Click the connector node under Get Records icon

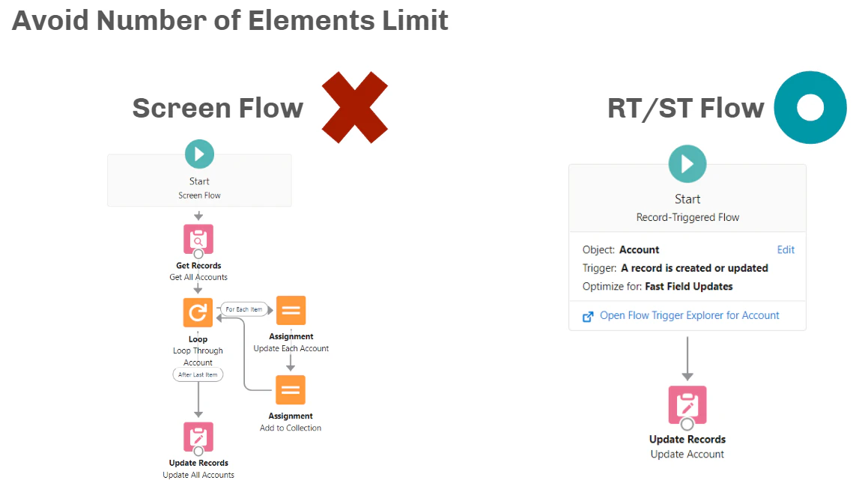click(198, 254)
